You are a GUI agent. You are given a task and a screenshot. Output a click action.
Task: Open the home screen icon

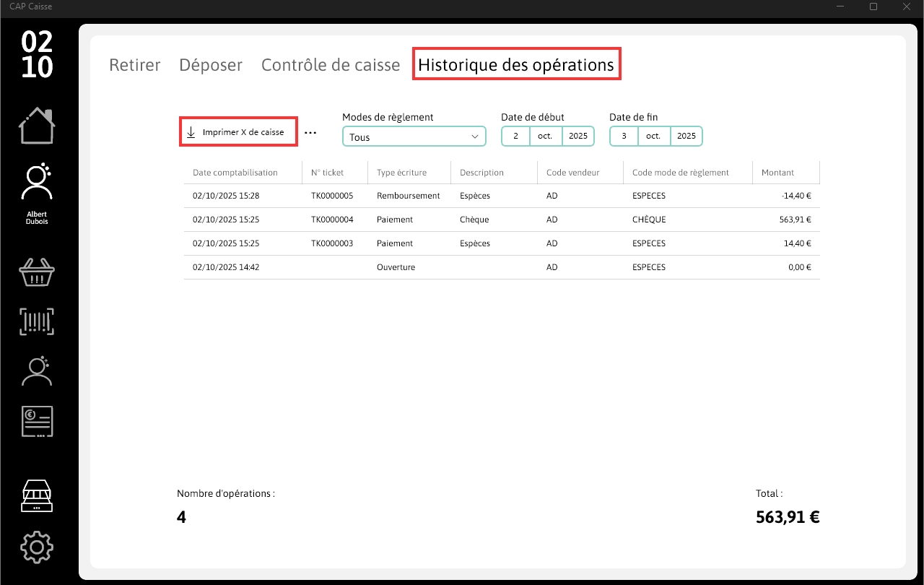click(x=37, y=126)
